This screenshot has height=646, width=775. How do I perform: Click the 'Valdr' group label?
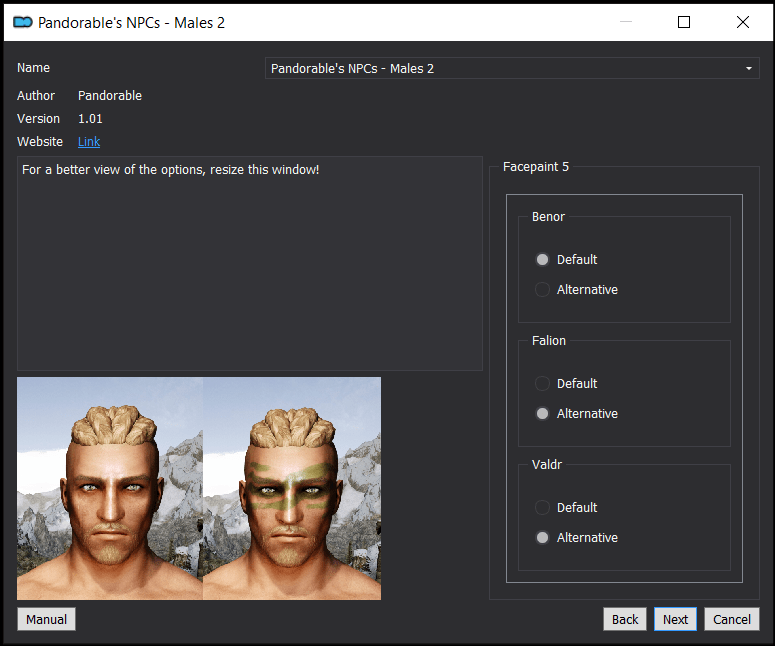coord(547,465)
